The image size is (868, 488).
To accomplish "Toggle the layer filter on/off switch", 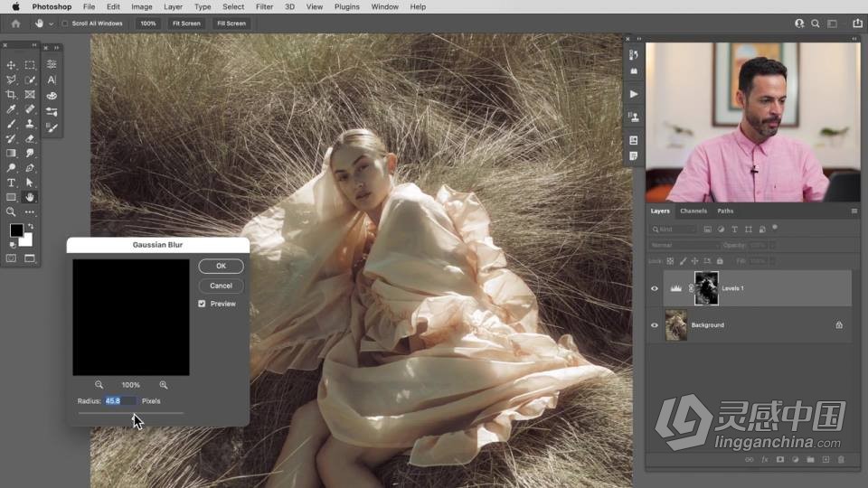I will click(775, 227).
